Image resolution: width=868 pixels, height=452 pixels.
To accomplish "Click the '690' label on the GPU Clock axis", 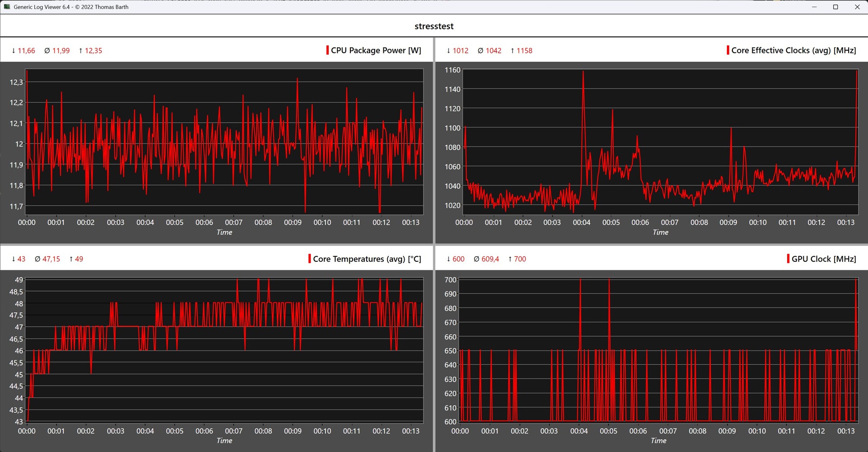I will click(x=451, y=294).
